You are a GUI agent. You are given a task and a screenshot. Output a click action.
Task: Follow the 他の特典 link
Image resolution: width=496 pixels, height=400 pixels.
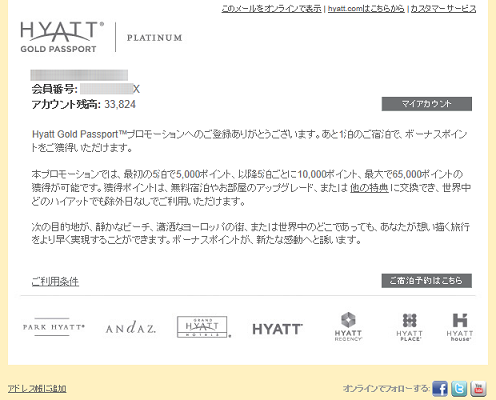tap(369, 188)
